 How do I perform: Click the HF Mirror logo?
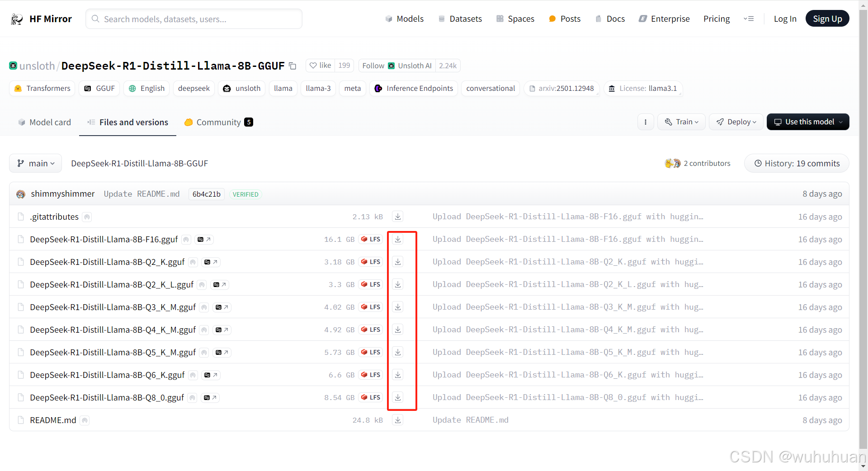click(x=41, y=19)
